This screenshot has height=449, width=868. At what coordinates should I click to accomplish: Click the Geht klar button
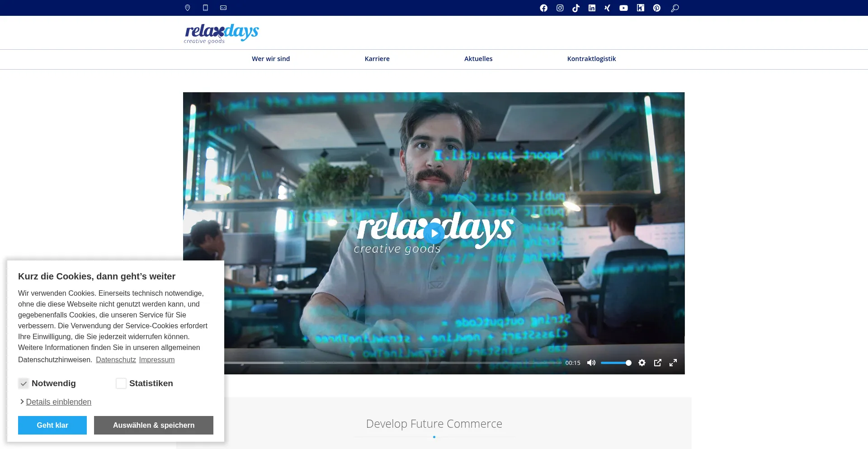(x=52, y=425)
